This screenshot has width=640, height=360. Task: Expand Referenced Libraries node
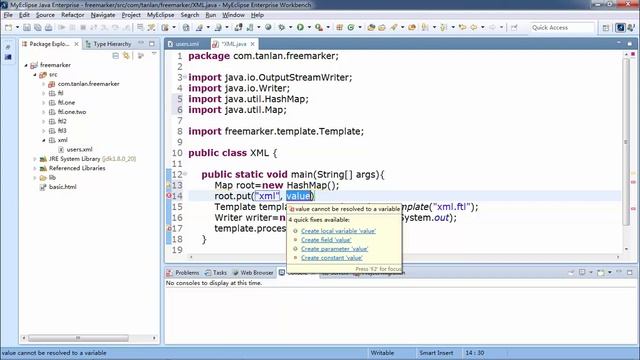[x=35, y=168]
